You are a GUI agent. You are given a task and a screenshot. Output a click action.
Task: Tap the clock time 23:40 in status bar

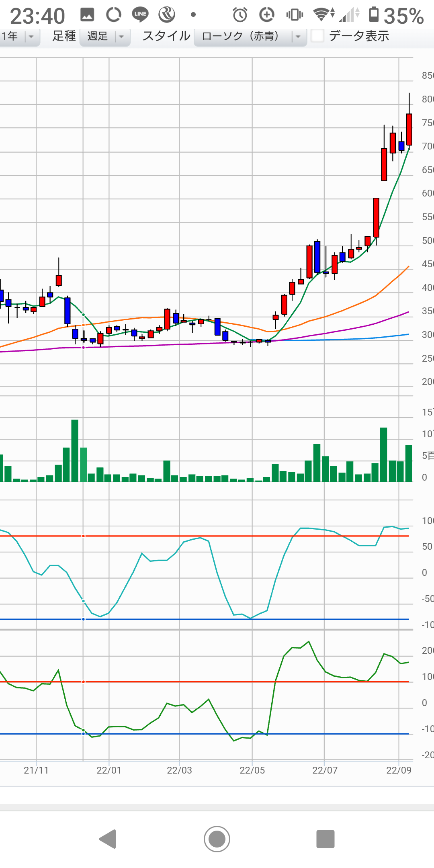(37, 16)
